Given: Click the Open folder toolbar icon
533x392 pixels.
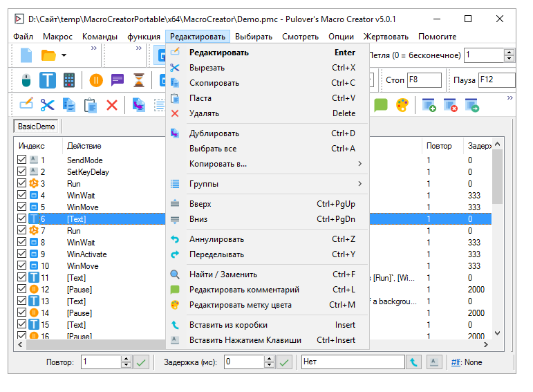Looking at the screenshot, I should click(x=48, y=55).
